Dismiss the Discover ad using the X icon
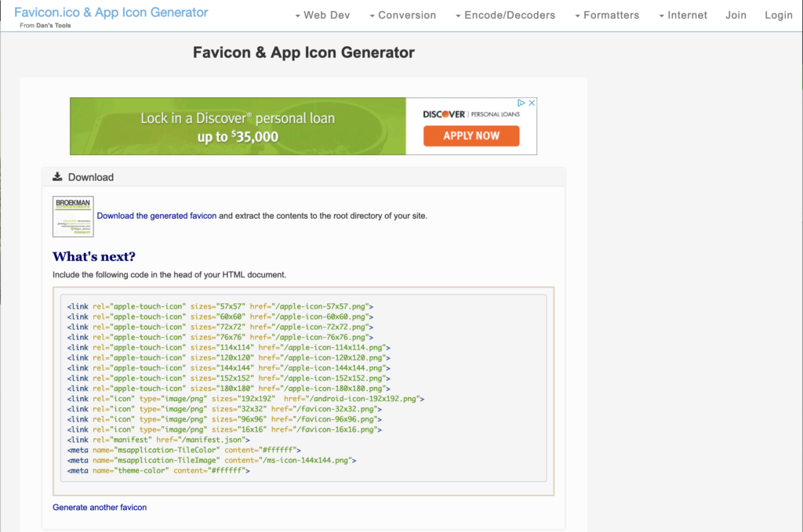 pyautogui.click(x=532, y=102)
